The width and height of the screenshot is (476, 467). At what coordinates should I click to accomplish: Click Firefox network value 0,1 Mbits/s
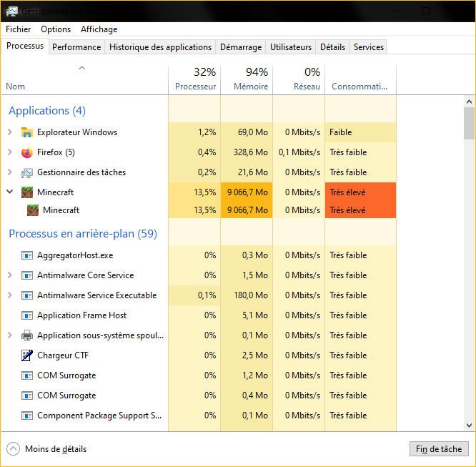[x=299, y=152]
